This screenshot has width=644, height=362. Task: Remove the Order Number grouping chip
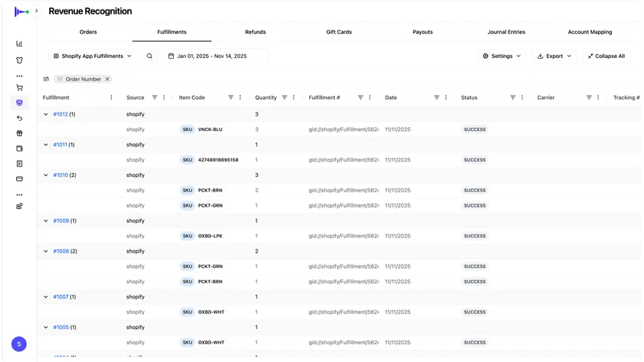point(107,79)
